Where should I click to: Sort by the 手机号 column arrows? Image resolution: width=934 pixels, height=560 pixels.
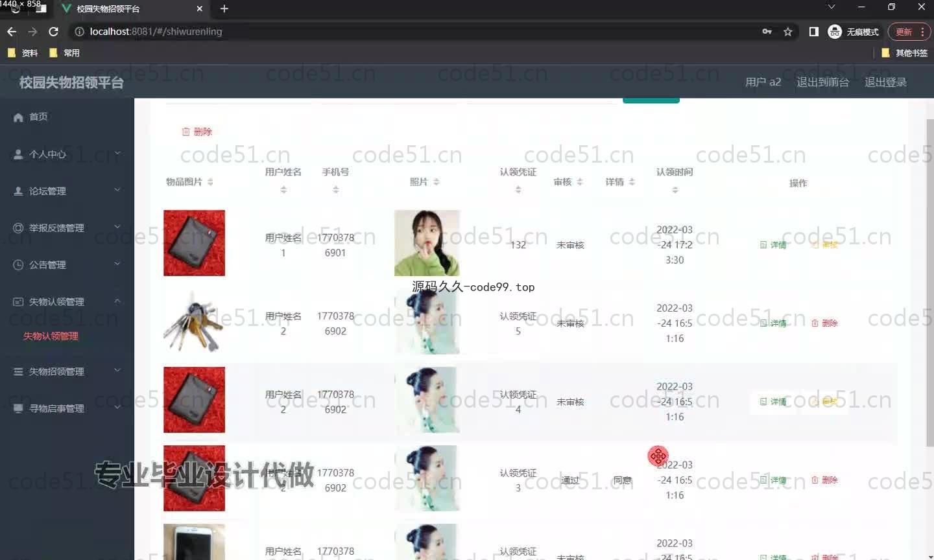(335, 190)
